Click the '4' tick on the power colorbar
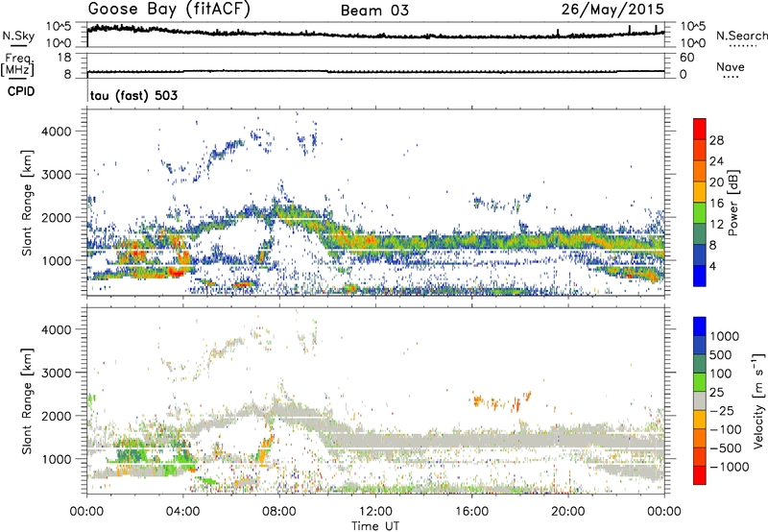This screenshot has width=768, height=532. pyautogui.click(x=712, y=267)
